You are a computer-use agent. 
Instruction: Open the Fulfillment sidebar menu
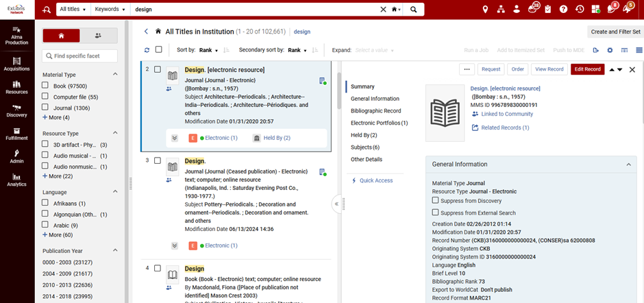point(17,134)
